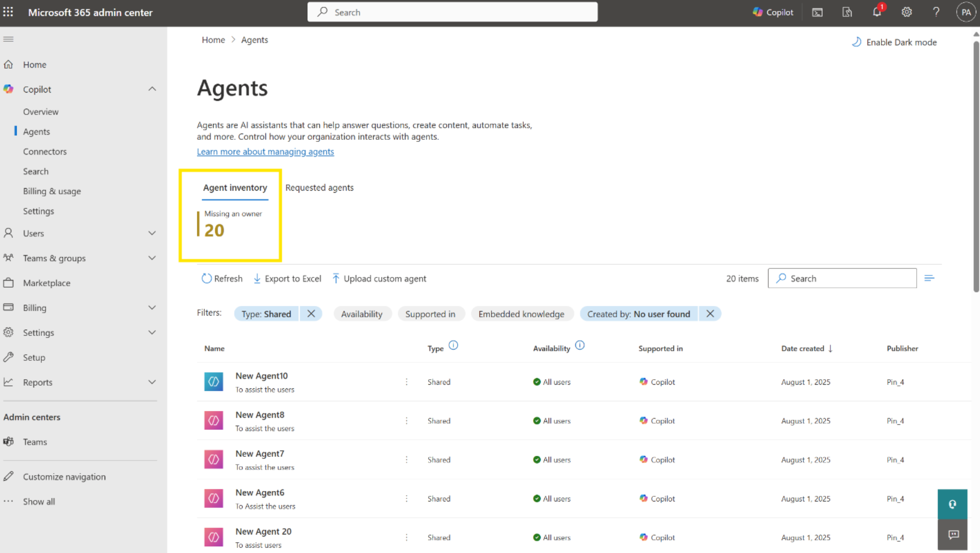Open the feedback chat icon at bottom right
Viewport: 980px width, 553px height.
click(x=953, y=535)
